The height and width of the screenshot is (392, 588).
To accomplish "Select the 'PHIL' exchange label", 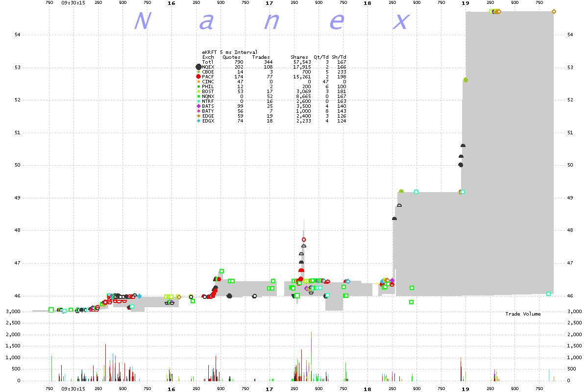I will [x=208, y=87].
